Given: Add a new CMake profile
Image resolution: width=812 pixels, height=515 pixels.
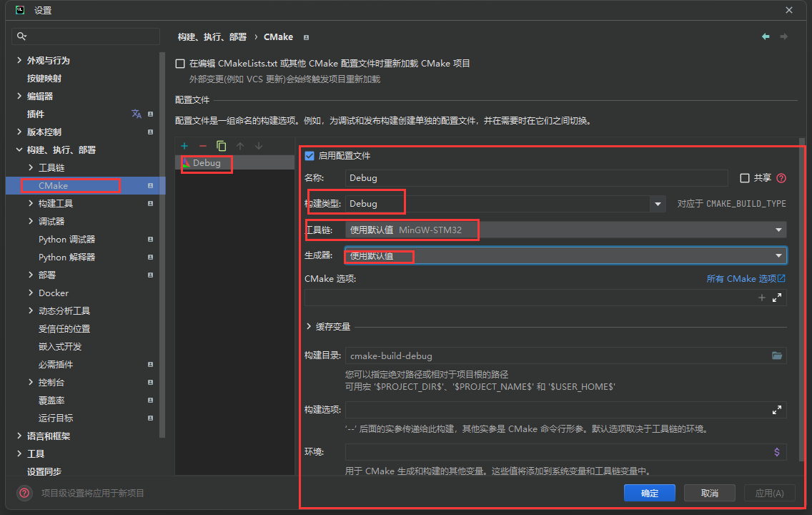Looking at the screenshot, I should 184,146.
